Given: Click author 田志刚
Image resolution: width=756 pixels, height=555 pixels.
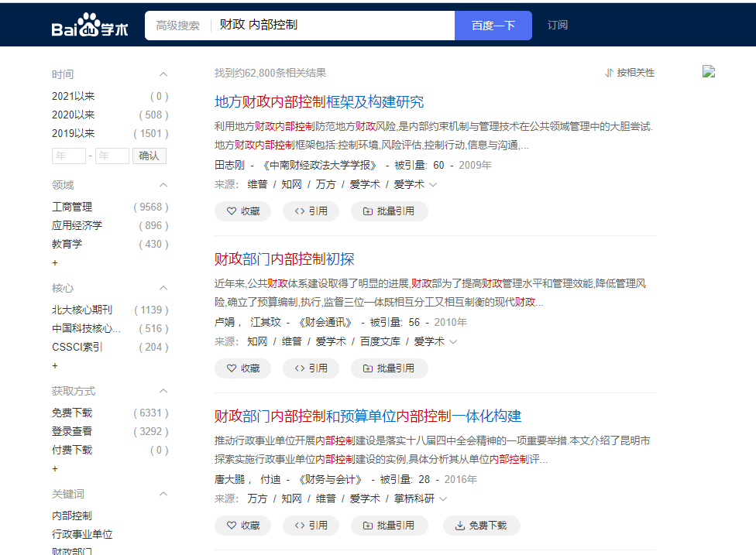Looking at the screenshot, I should 229,165.
